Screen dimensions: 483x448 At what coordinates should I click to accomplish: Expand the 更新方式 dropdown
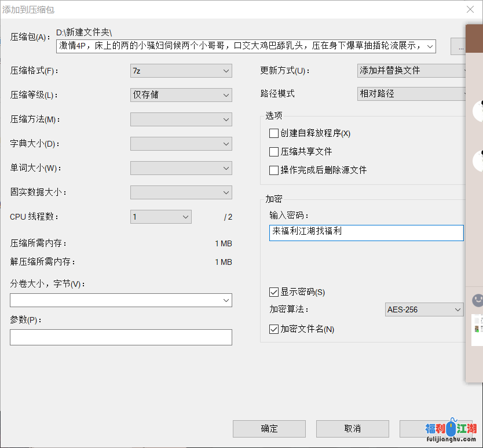pyautogui.click(x=412, y=71)
